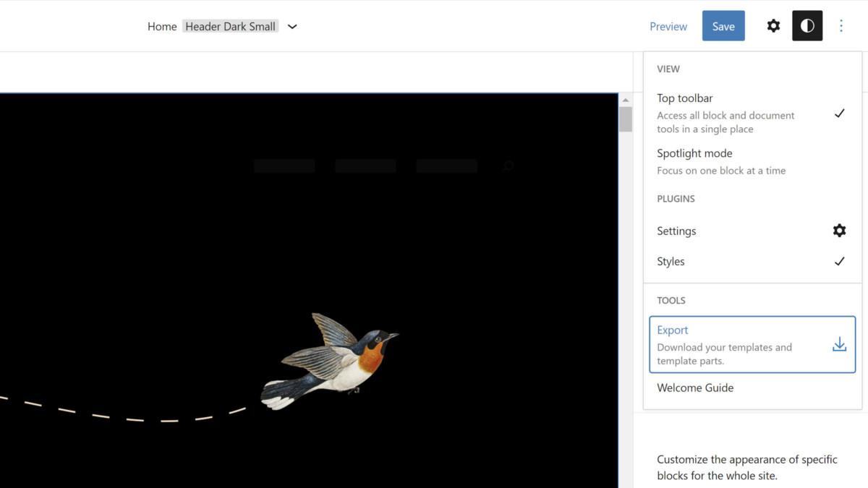Close the three-dot Options menu
This screenshot has width=868, height=488.
pyautogui.click(x=841, y=26)
